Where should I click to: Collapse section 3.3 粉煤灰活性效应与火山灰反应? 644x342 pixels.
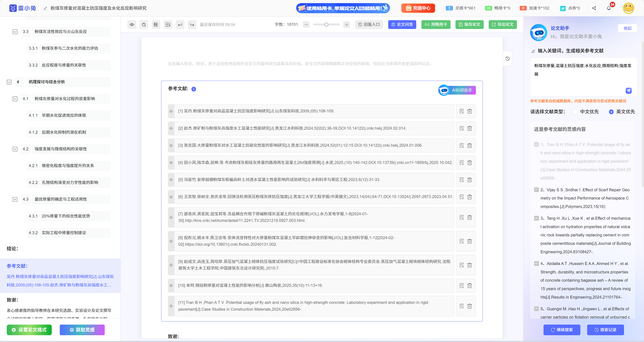click(x=15, y=32)
